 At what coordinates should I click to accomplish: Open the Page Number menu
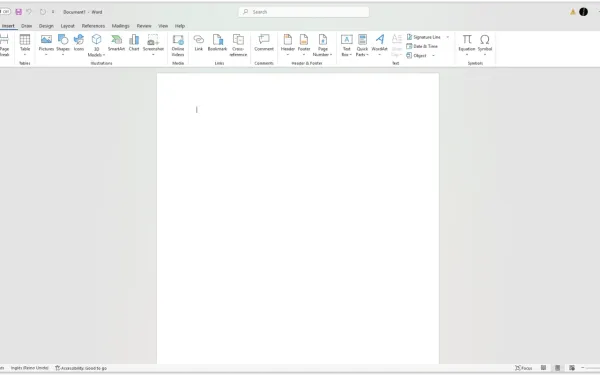[323, 45]
